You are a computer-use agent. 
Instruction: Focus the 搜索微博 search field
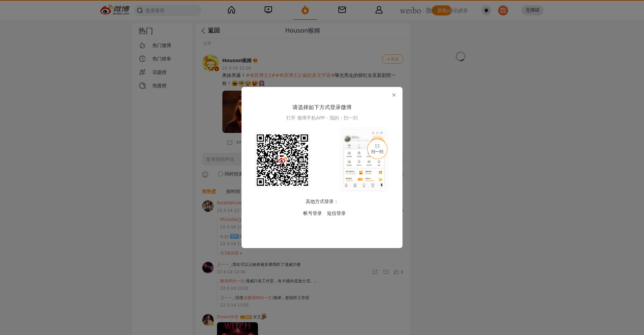pyautogui.click(x=168, y=10)
